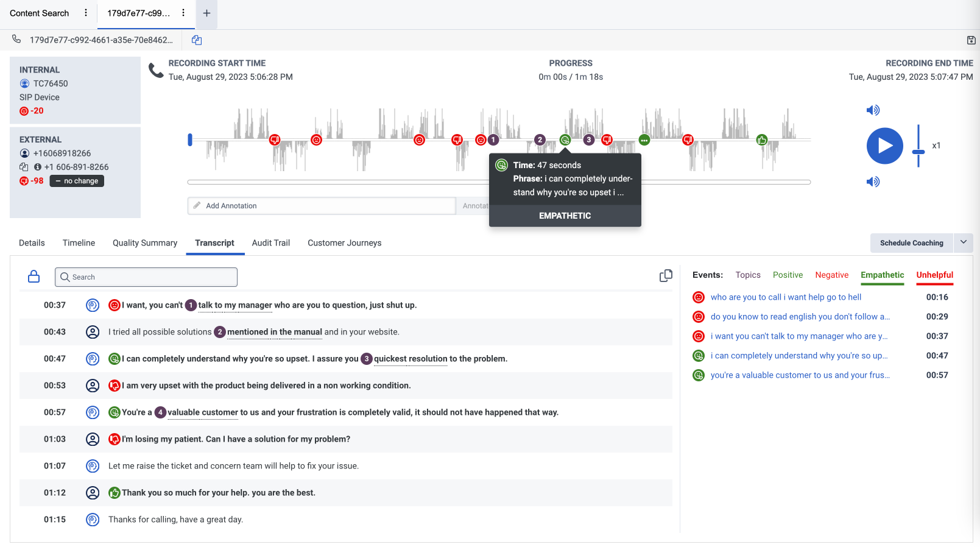Screen dimensions: 980x547
Task: Toggle the Unhelpful events filter
Action: [x=934, y=275]
